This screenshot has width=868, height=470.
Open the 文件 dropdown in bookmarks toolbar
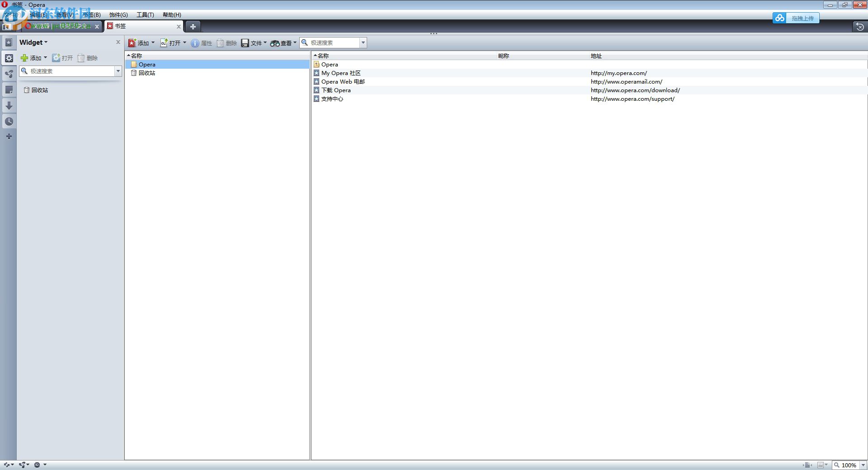point(254,43)
